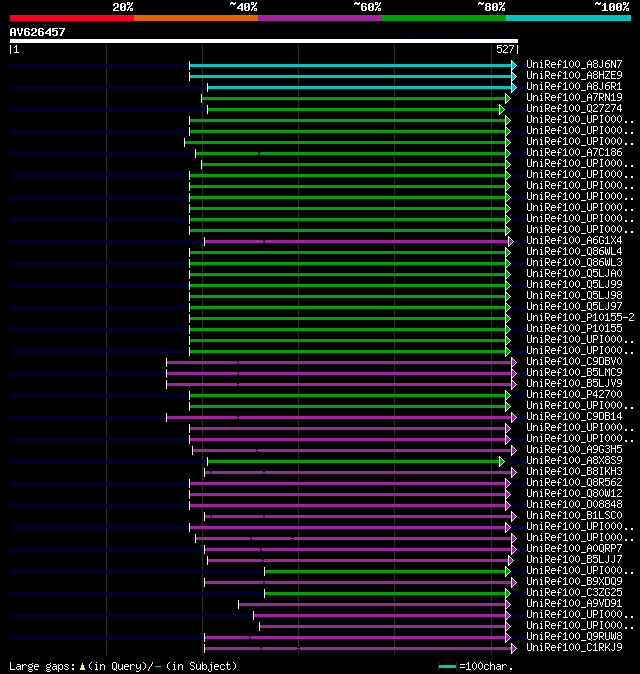The image size is (640, 674).
Task: Click the orange ~40% identity legend segment
Action: tap(196, 18)
